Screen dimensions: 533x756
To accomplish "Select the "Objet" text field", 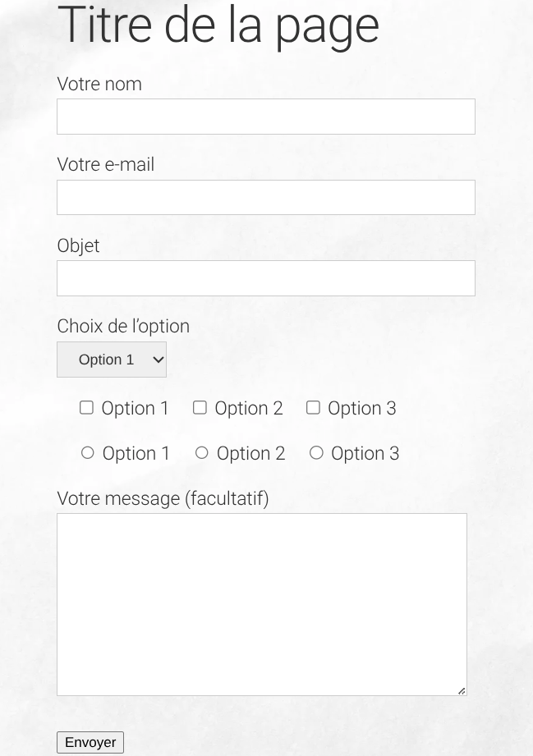I will click(x=265, y=278).
